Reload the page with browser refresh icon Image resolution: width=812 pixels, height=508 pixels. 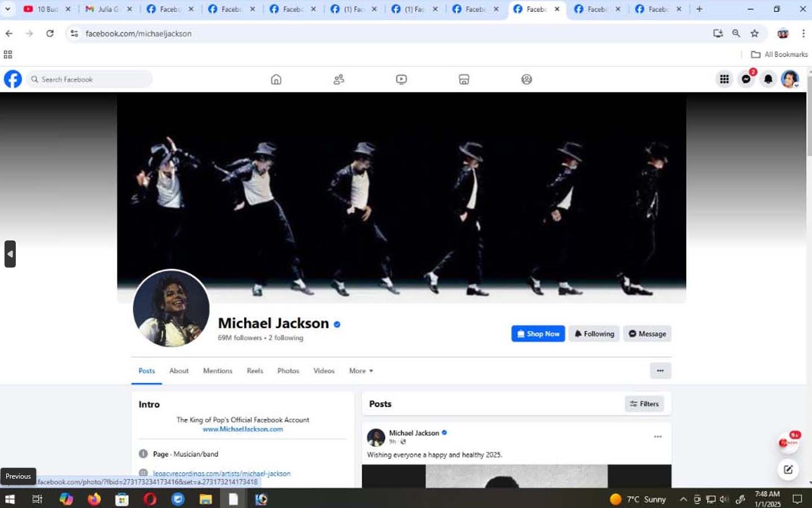click(50, 33)
